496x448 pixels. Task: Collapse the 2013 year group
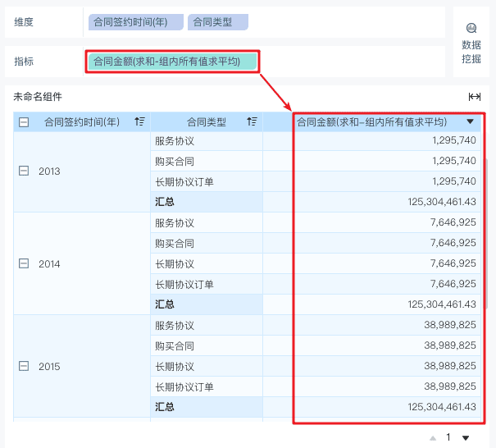[24, 171]
